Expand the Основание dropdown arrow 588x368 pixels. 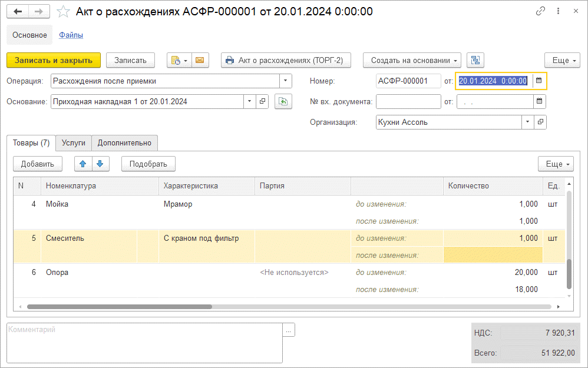[249, 101]
